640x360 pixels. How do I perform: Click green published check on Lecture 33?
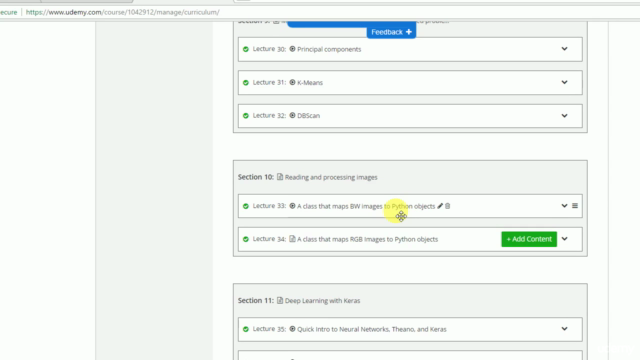pyautogui.click(x=246, y=206)
